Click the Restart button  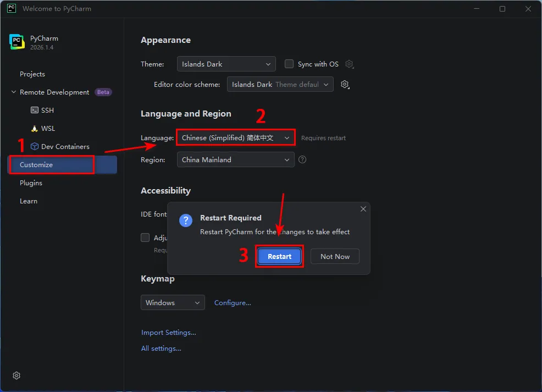pos(280,257)
